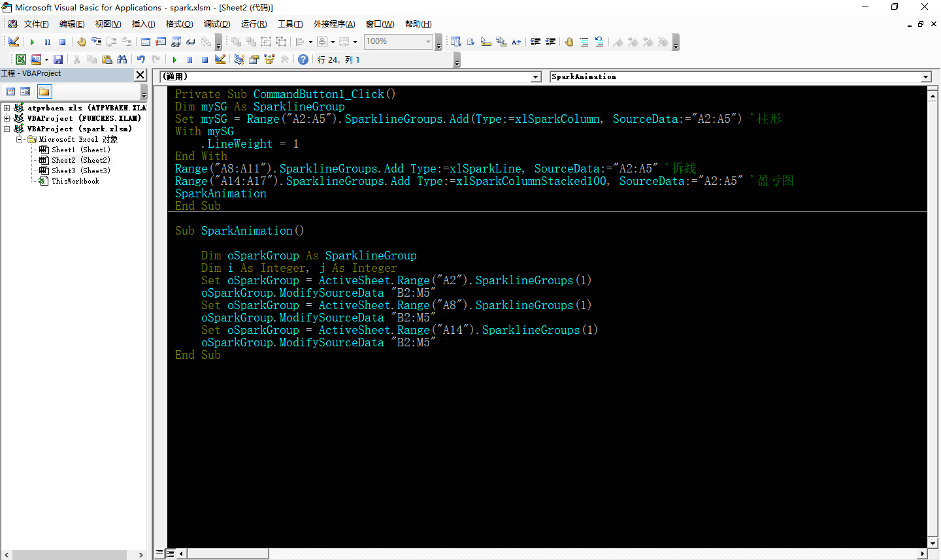Open the Object dropdown showing (通用)
This screenshot has width=941, height=560.
pyautogui.click(x=536, y=77)
